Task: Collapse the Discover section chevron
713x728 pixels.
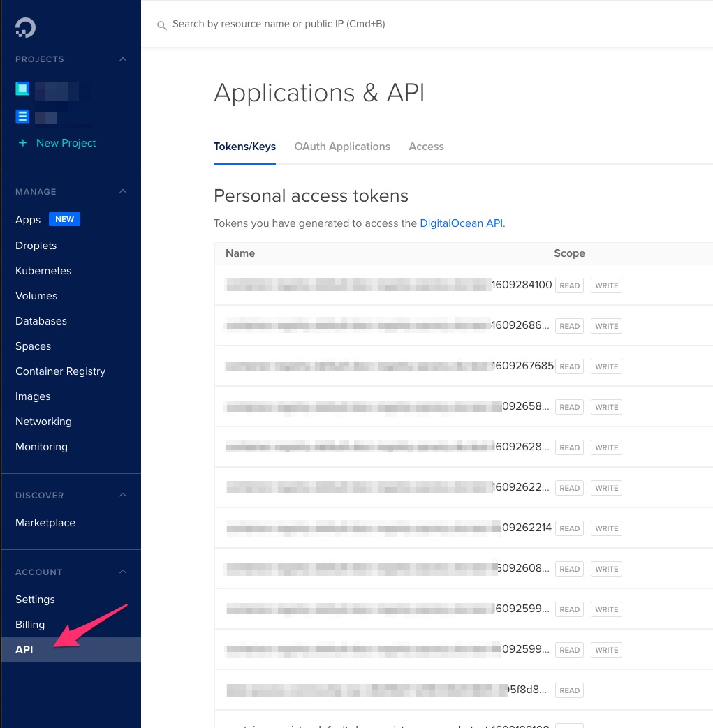Action: click(123, 495)
